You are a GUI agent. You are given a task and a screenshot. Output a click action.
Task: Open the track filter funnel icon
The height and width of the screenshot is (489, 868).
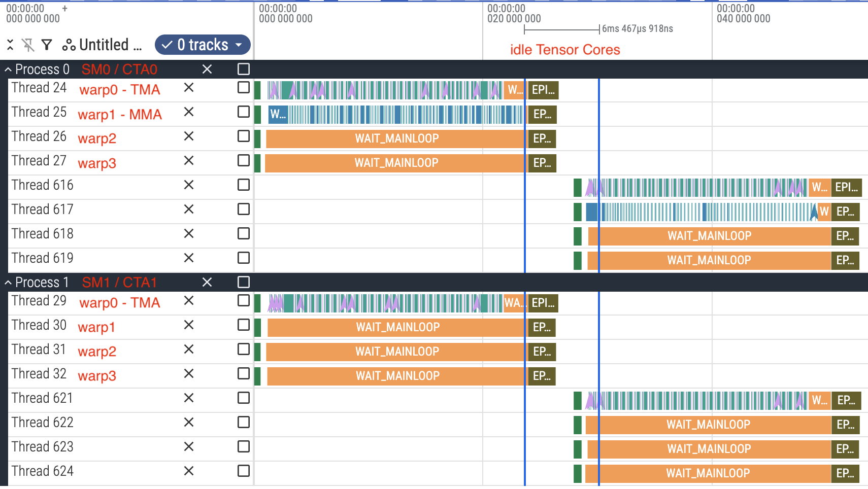47,45
